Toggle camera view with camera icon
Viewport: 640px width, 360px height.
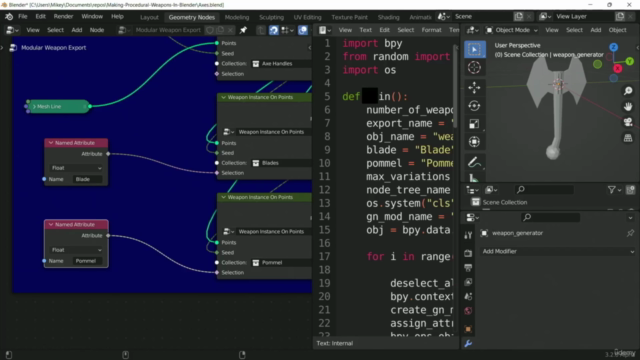point(628,122)
